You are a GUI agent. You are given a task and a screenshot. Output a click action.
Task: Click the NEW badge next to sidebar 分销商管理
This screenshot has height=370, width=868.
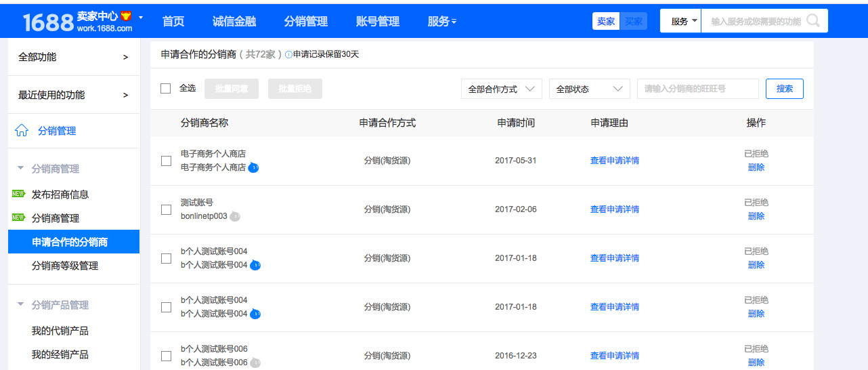pyautogui.click(x=18, y=218)
